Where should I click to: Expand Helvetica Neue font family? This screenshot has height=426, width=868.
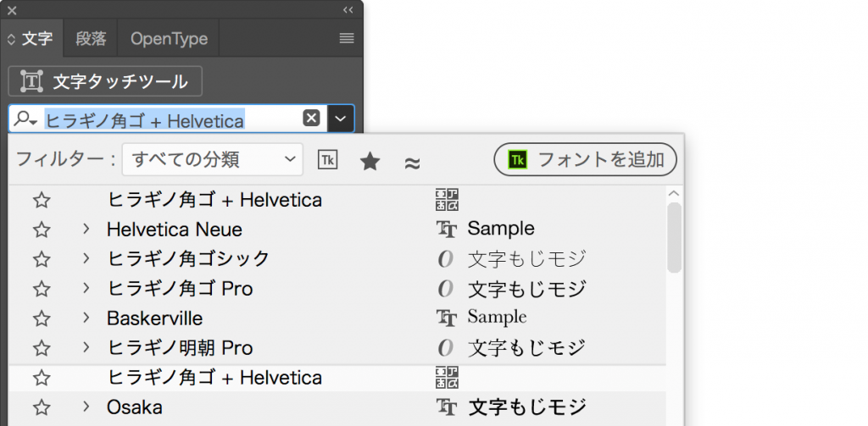click(86, 229)
